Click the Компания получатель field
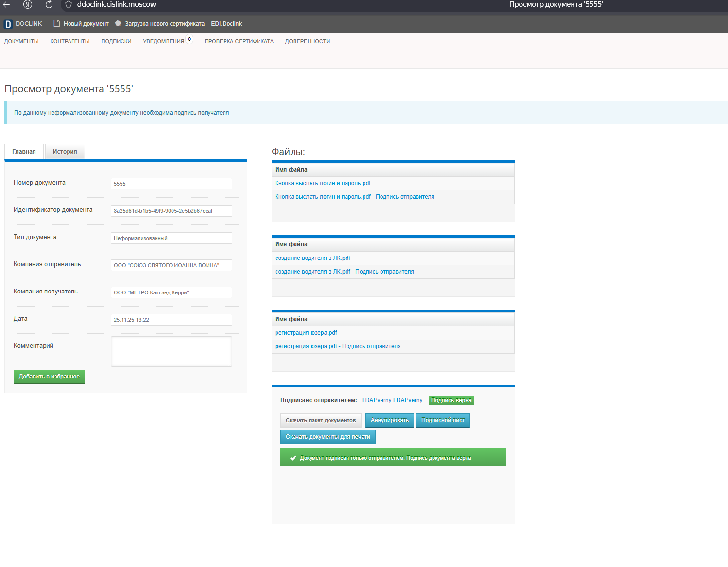This screenshot has width=728, height=567. [172, 292]
